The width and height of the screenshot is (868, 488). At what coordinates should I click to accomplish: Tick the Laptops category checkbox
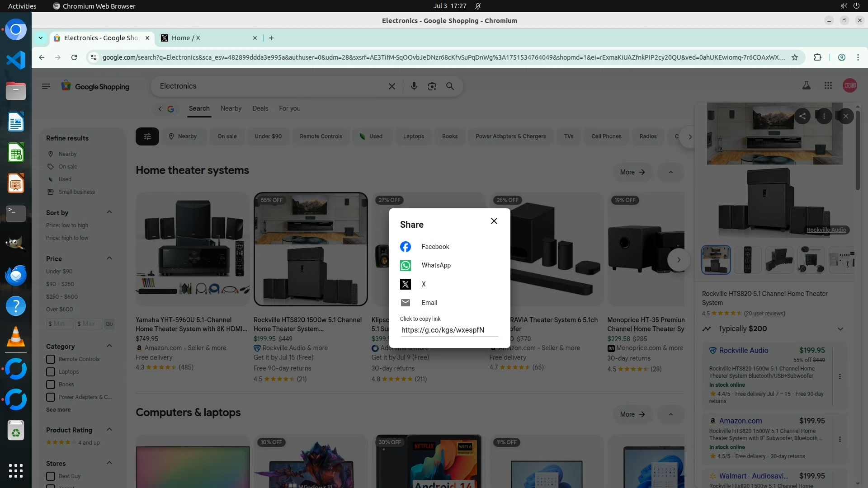pyautogui.click(x=51, y=372)
